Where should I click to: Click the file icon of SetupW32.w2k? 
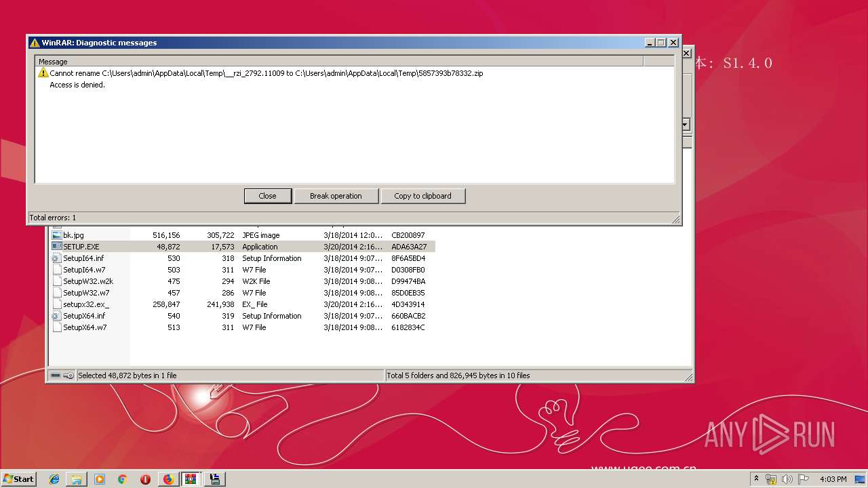pyautogui.click(x=56, y=281)
